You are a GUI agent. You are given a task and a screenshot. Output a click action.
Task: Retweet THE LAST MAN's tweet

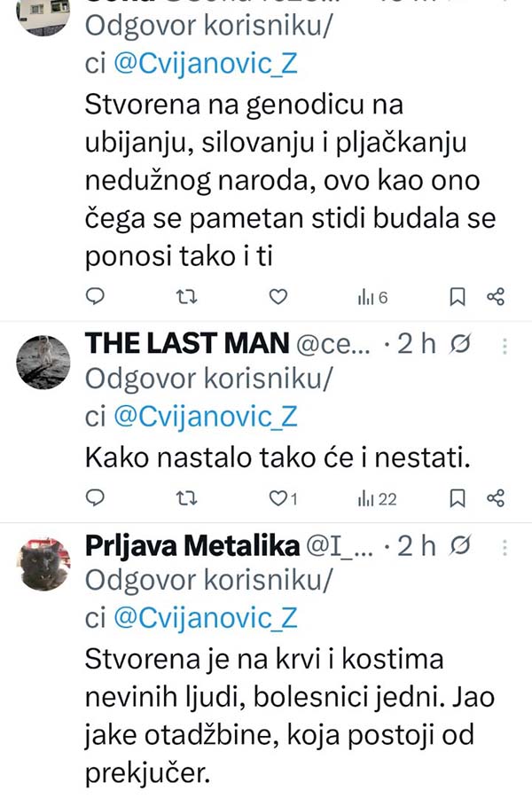click(185, 499)
